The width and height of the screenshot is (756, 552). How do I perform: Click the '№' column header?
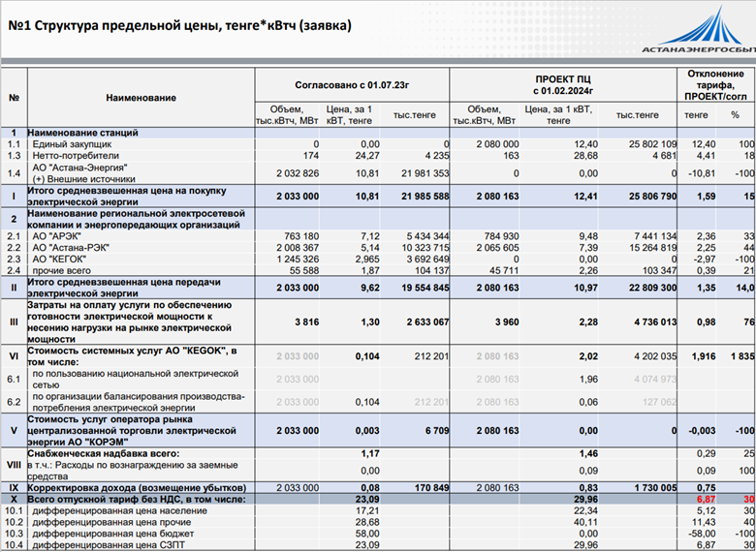click(14, 98)
